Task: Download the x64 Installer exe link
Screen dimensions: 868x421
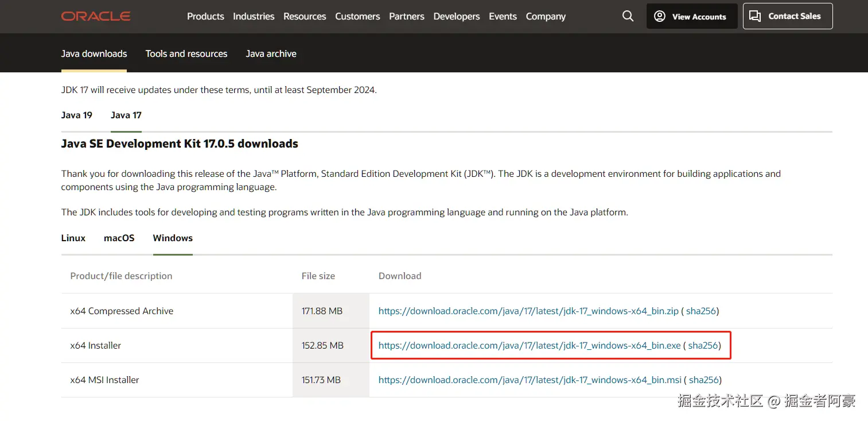Action: [530, 345]
